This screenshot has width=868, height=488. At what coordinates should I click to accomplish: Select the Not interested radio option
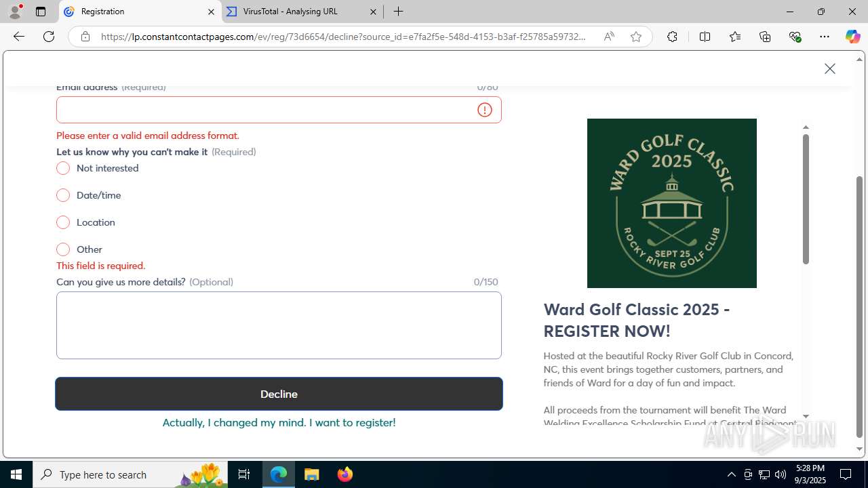pyautogui.click(x=63, y=168)
